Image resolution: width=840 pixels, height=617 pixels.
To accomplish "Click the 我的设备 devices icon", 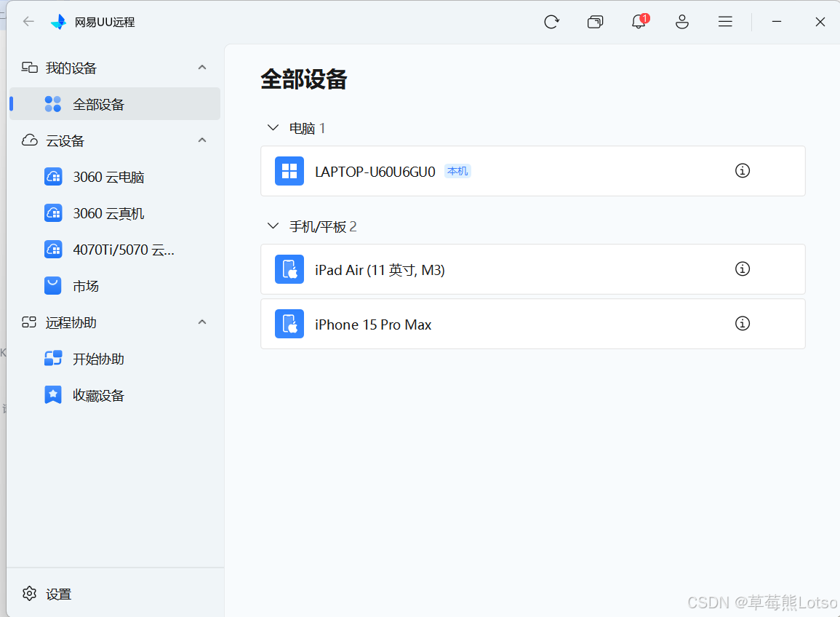I will pos(30,68).
